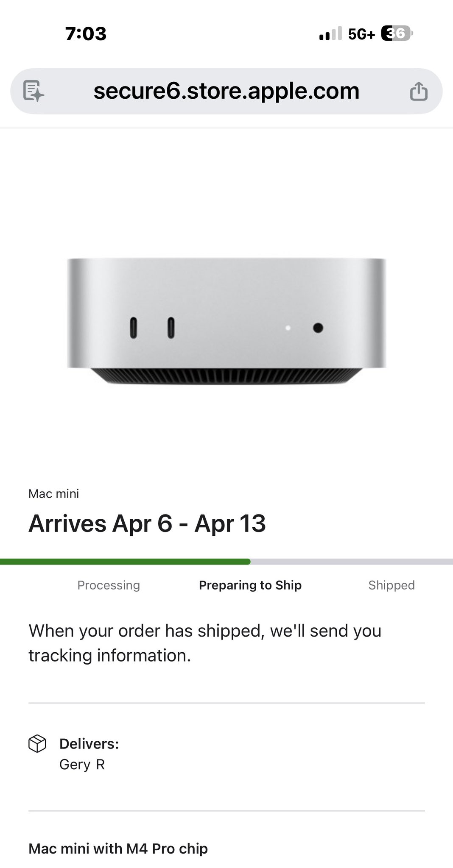Tap the cellular signal bars icon
This screenshot has height=868, width=453.
tap(330, 34)
